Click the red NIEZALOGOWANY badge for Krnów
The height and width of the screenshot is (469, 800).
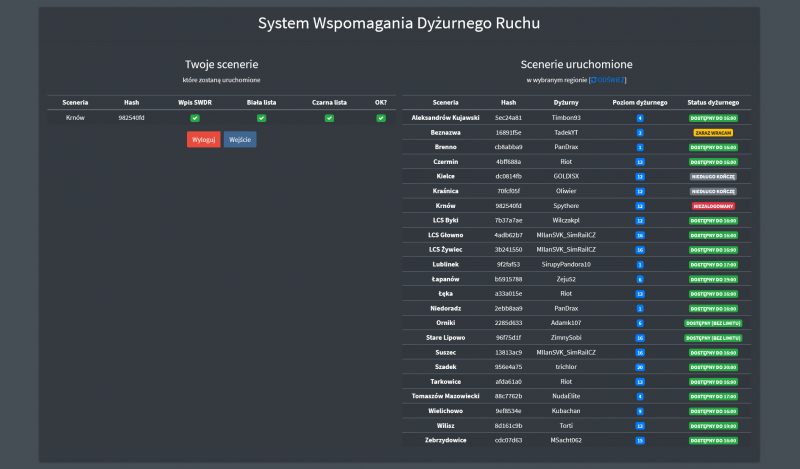pos(713,205)
